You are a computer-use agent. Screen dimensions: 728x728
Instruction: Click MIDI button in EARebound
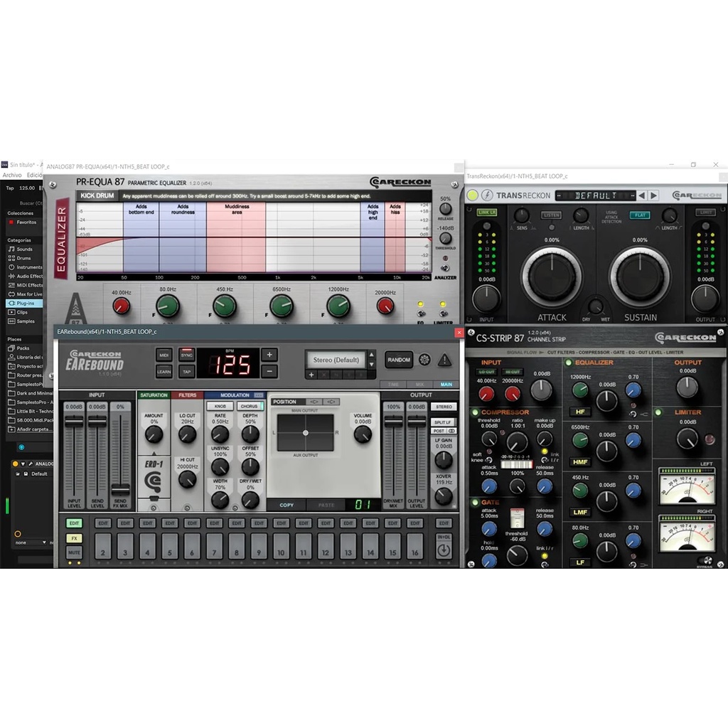[164, 355]
